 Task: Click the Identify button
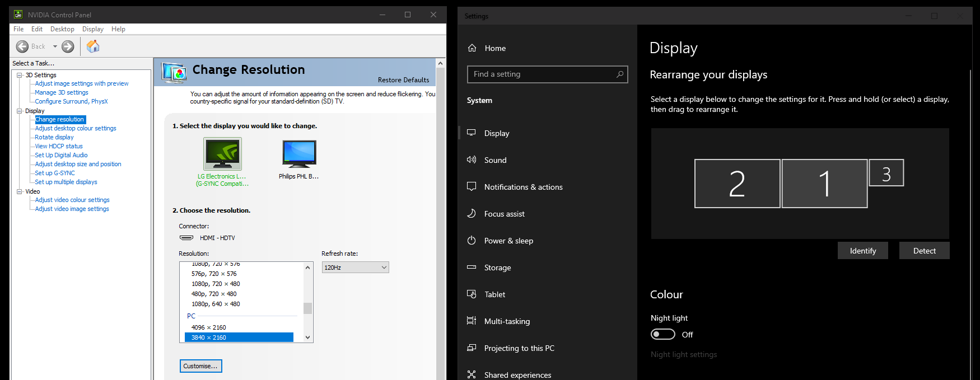(x=863, y=251)
